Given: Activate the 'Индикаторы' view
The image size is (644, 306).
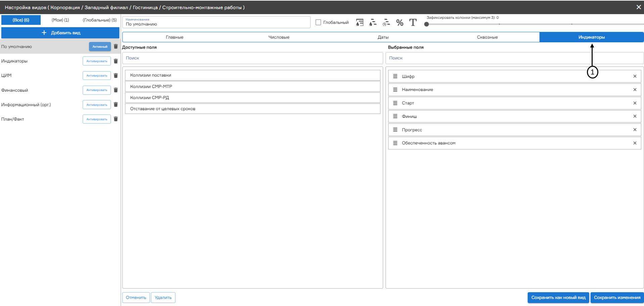Looking at the screenshot, I should (x=97, y=61).
